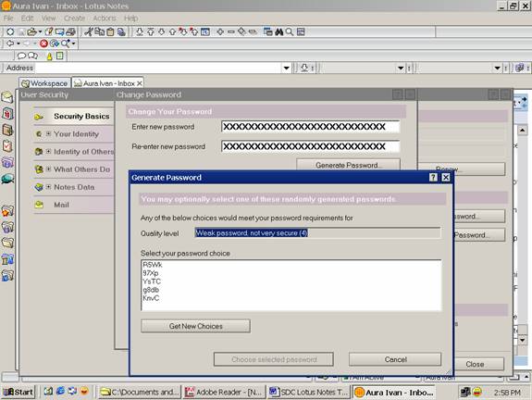Expand the What Others Do node
Screen dimensions: 532x400
[48, 169]
